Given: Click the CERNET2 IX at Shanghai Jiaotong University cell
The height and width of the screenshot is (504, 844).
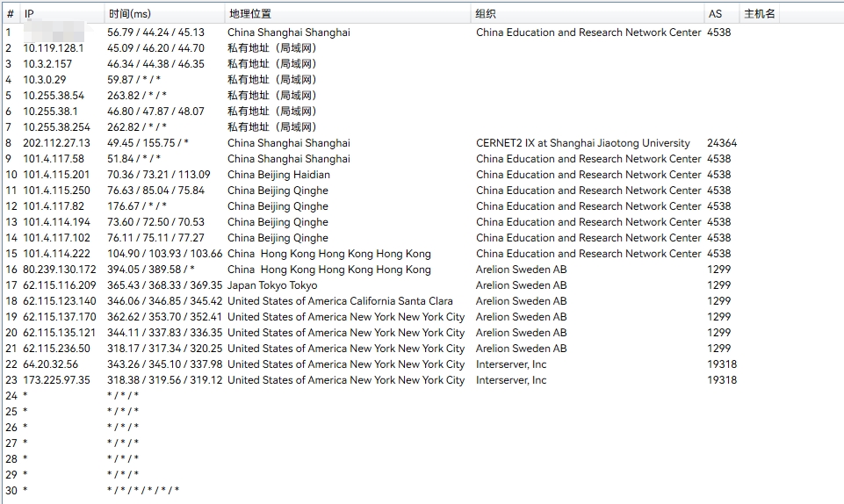Looking at the screenshot, I should click(x=582, y=143).
